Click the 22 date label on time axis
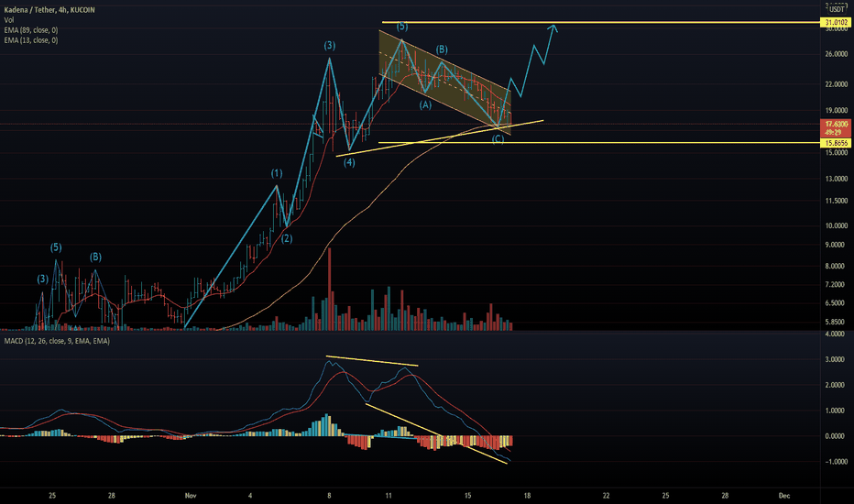The width and height of the screenshot is (854, 504). pyautogui.click(x=607, y=496)
